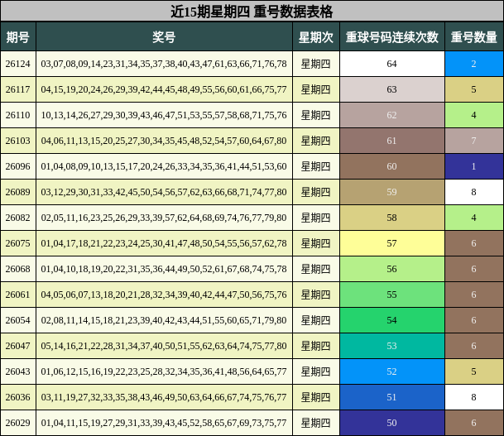Image resolution: width=504 pixels, height=436 pixels.
Task: Click the 期号 column header
Action: tap(18, 37)
